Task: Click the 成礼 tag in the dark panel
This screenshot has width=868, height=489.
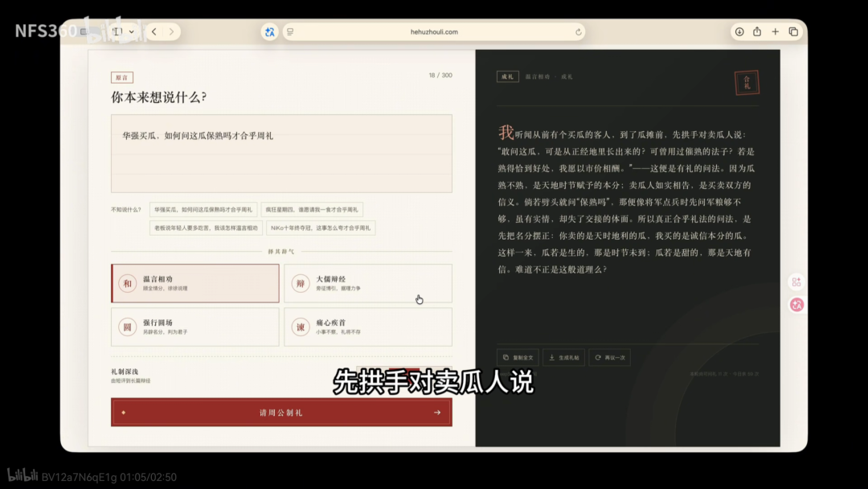Action: click(508, 77)
